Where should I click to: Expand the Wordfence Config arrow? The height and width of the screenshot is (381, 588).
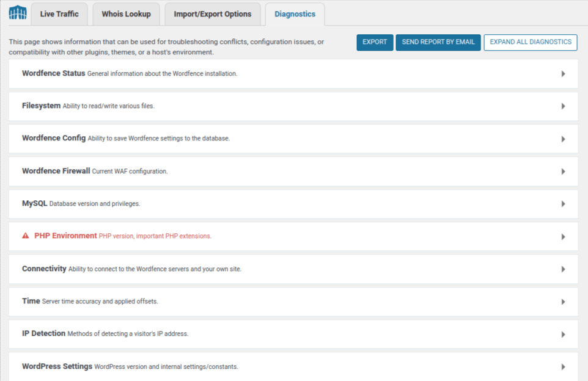point(563,139)
